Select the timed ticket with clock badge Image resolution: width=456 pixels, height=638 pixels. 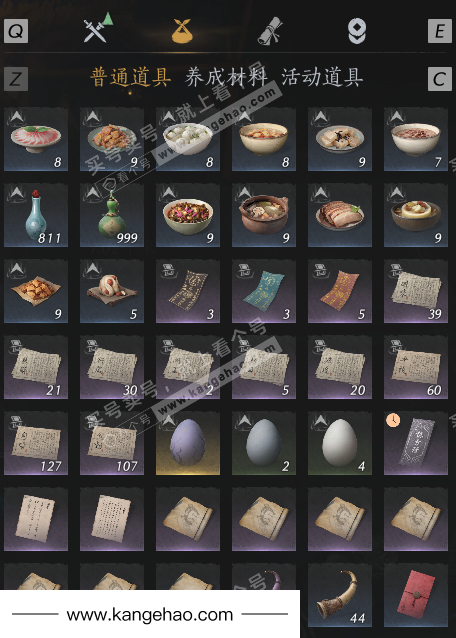[x=416, y=443]
